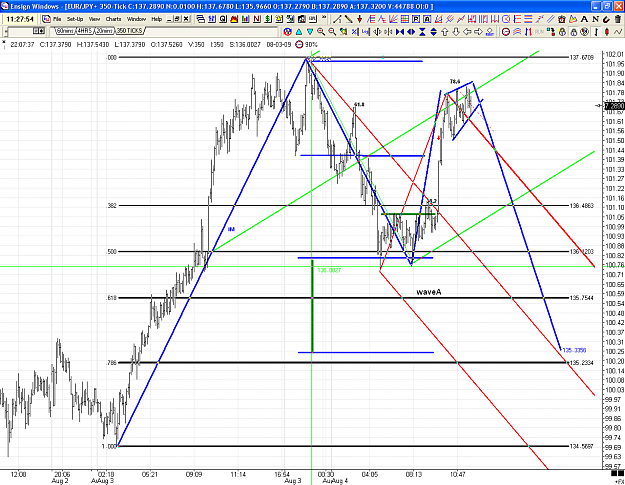Screen dimensions: 625x485
Task: Open the Help menu
Action: (x=157, y=19)
